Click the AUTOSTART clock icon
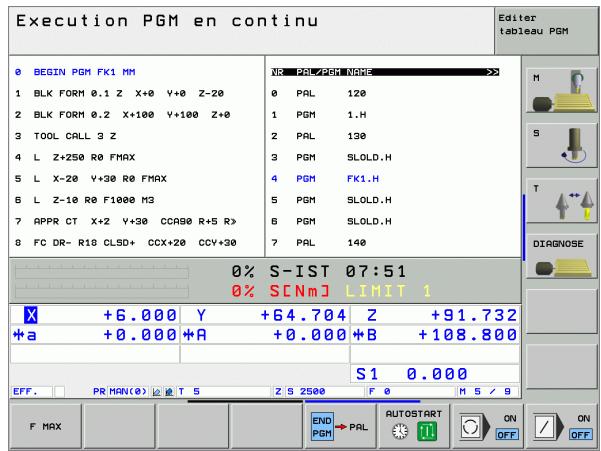 (x=400, y=432)
